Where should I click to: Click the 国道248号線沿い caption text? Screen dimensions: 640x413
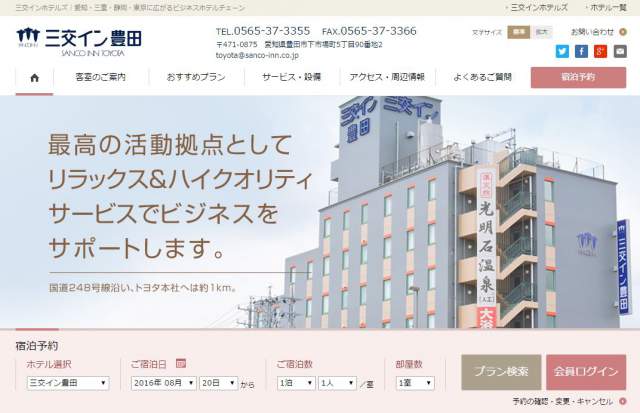143,288
